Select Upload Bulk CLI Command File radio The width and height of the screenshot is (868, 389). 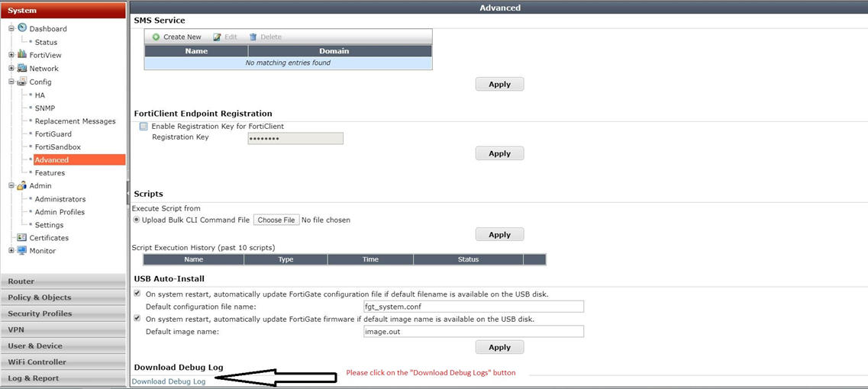click(x=137, y=220)
